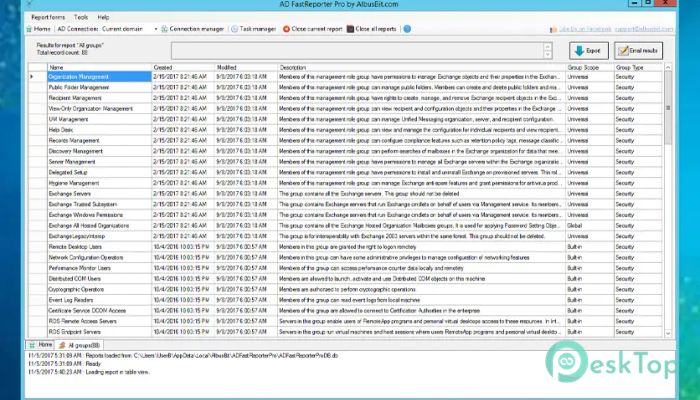Select the Hygiene Management name cell
The width and height of the screenshot is (700, 400).
(99, 183)
